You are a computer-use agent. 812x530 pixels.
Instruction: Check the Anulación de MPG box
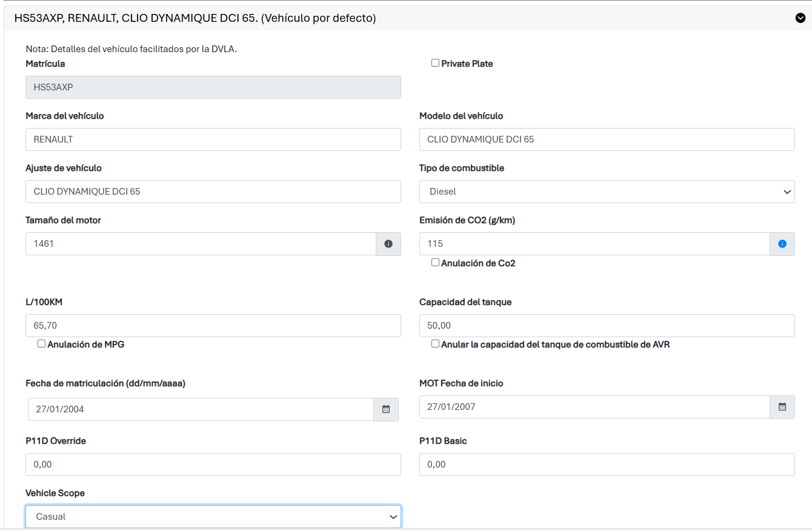point(41,344)
